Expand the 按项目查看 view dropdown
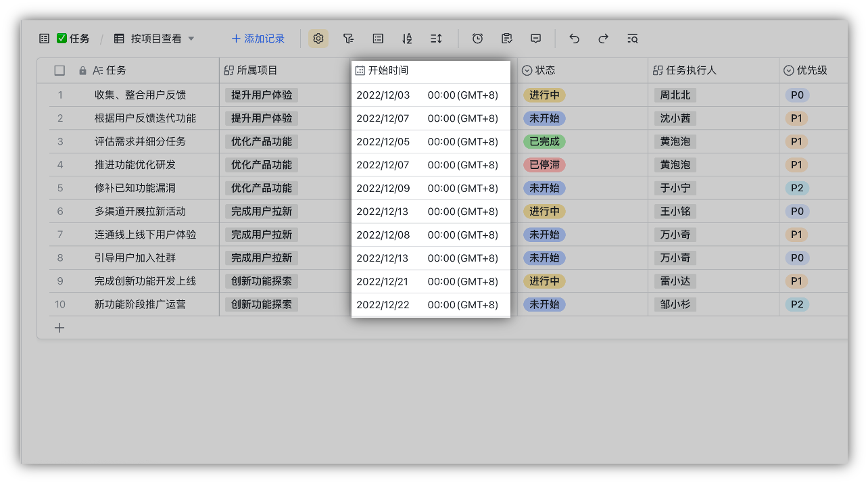 191,39
